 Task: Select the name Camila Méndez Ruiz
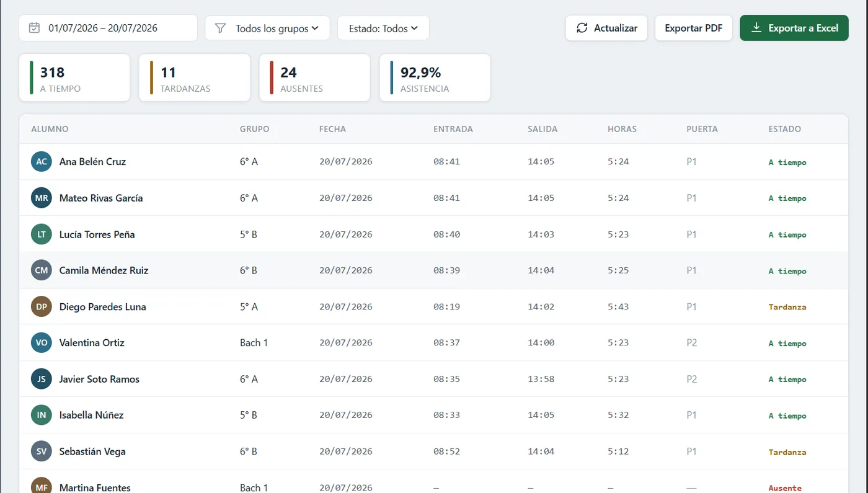click(x=104, y=270)
